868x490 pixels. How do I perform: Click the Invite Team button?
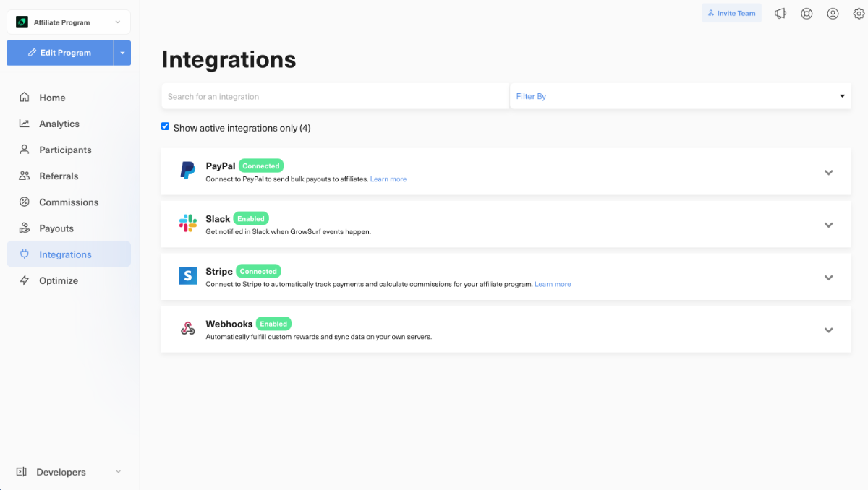pos(731,13)
